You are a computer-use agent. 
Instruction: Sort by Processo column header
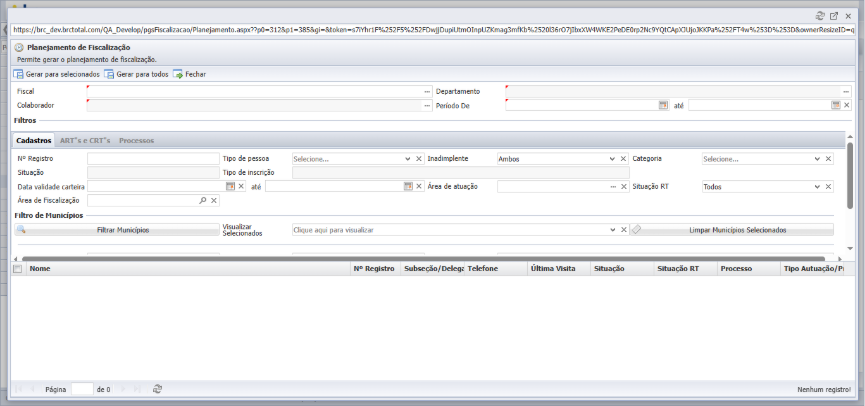[x=749, y=269]
